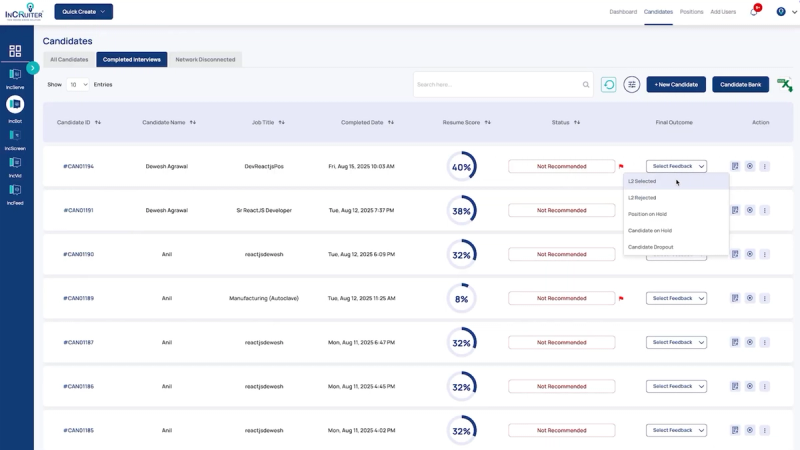The width and height of the screenshot is (800, 450).
Task: Click the IncFeed sidebar icon
Action: 15,190
